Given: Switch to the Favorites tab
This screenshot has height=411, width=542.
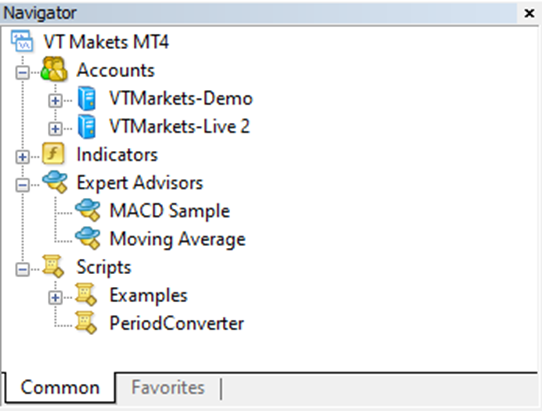Looking at the screenshot, I should 168,387.
